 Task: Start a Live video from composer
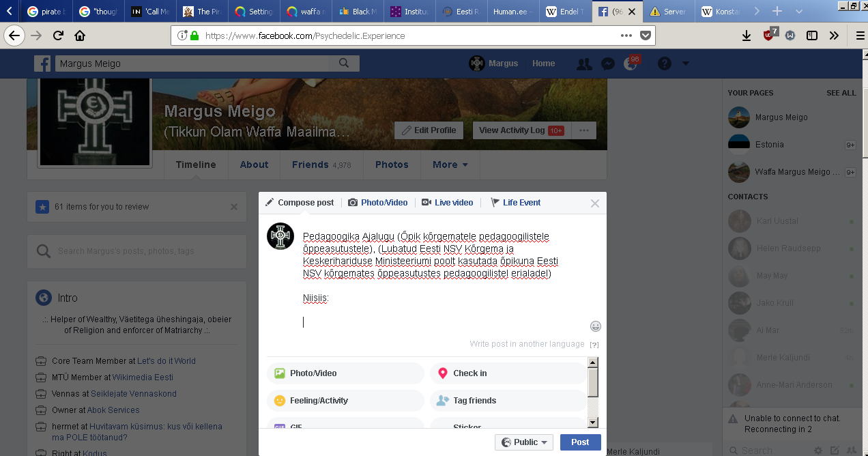(447, 203)
